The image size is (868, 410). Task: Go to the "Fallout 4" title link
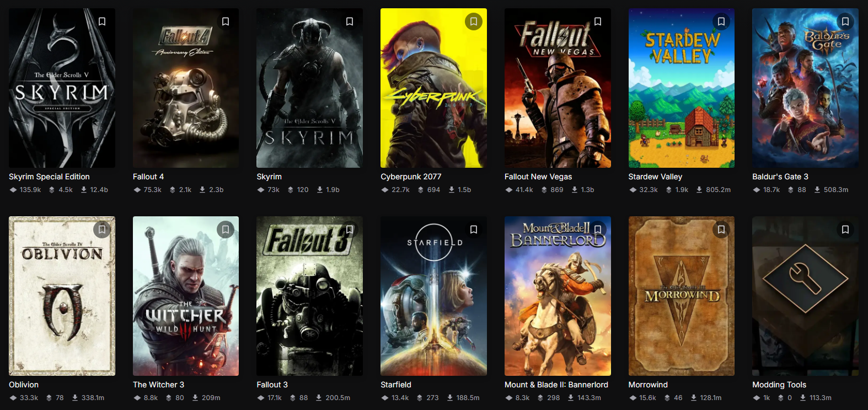coord(148,177)
